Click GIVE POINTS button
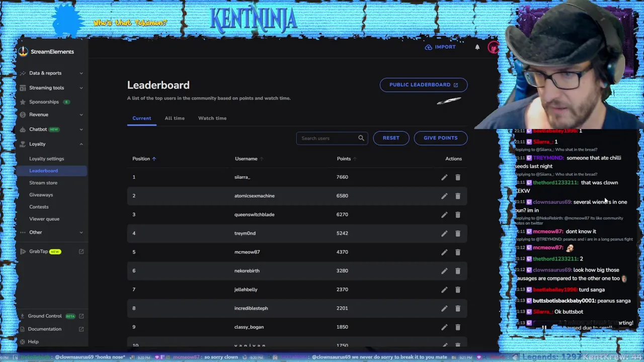 point(441,138)
